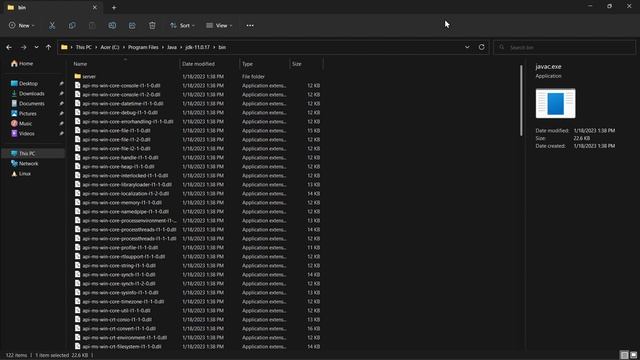The height and width of the screenshot is (360, 640).
Task: Expand address bar history dropdown
Action: [467, 47]
